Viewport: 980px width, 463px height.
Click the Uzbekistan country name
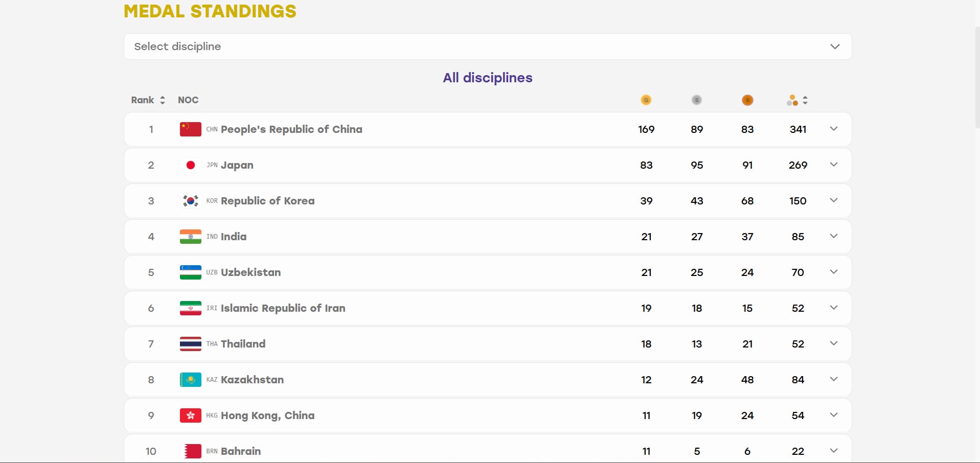pos(250,272)
